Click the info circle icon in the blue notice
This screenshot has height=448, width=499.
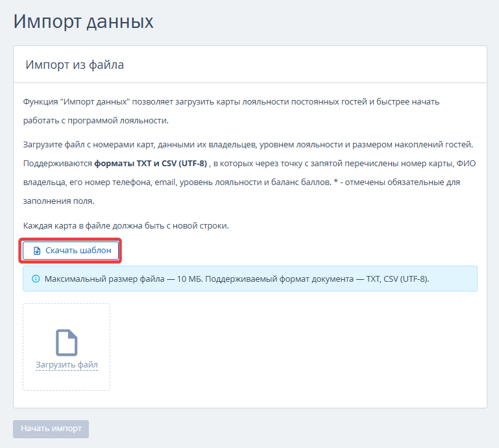tap(36, 279)
